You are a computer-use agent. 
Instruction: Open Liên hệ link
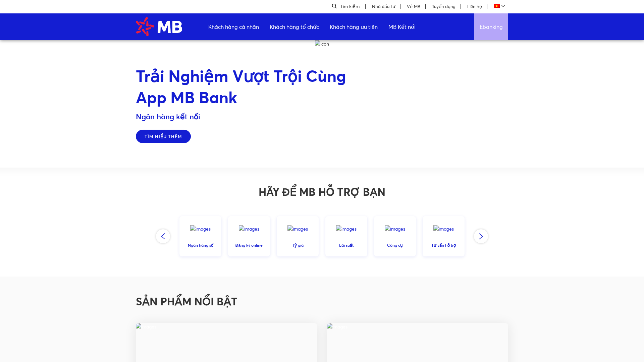tap(474, 6)
